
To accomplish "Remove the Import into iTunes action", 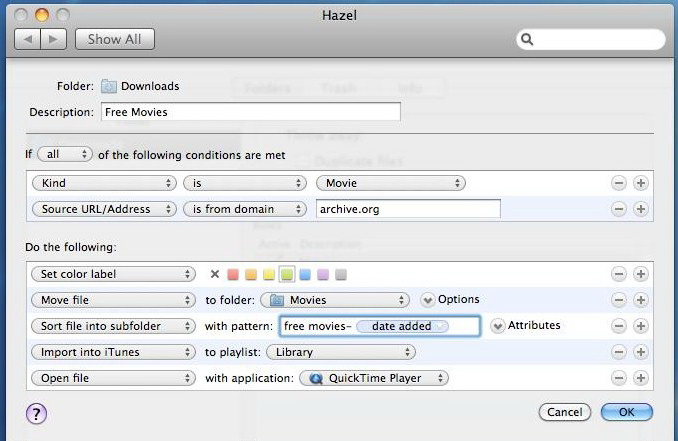I will [619, 352].
